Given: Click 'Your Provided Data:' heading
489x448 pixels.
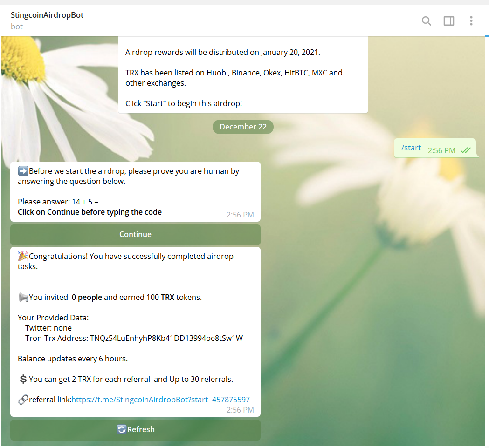Looking at the screenshot, I should (x=53, y=318).
